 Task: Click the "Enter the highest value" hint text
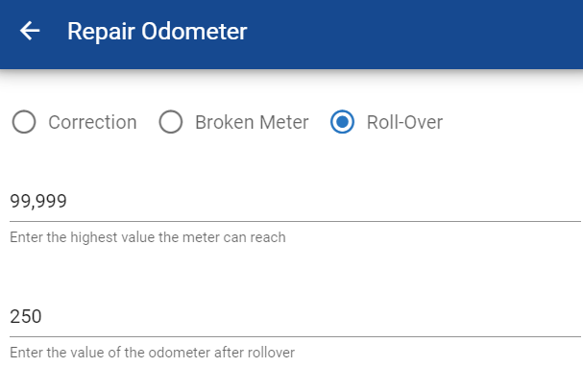point(148,236)
